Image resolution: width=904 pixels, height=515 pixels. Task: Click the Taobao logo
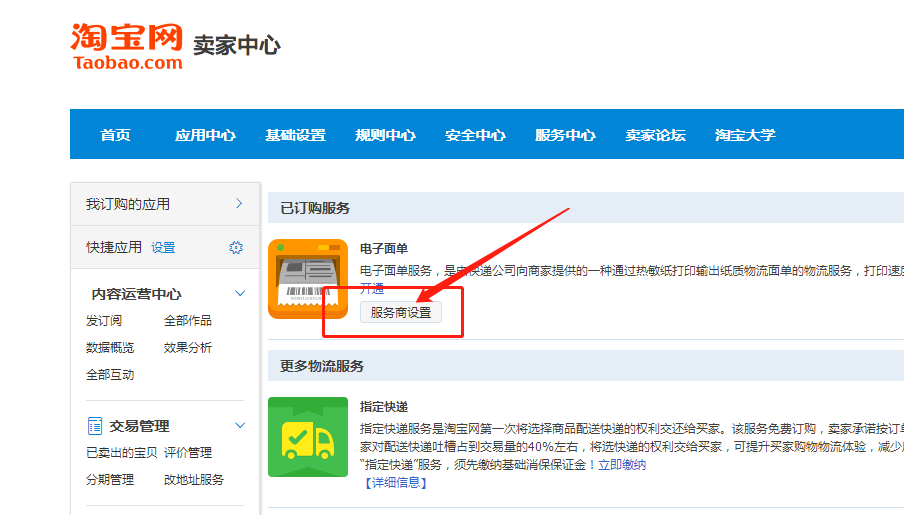127,46
